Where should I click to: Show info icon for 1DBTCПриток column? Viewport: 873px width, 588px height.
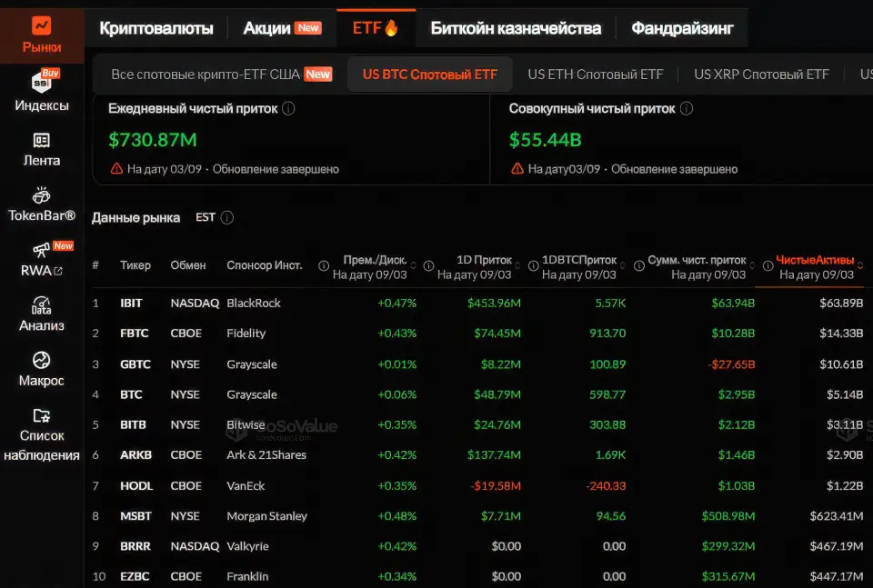point(533,266)
